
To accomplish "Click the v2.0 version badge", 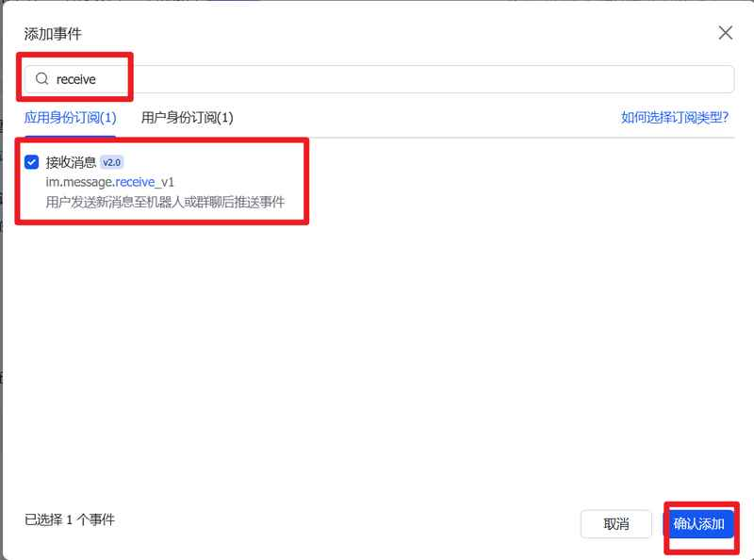I will click(x=112, y=162).
